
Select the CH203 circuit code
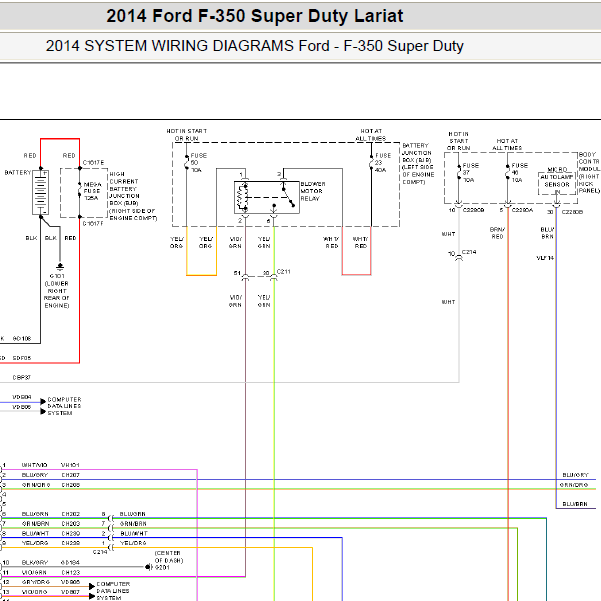tap(71, 524)
